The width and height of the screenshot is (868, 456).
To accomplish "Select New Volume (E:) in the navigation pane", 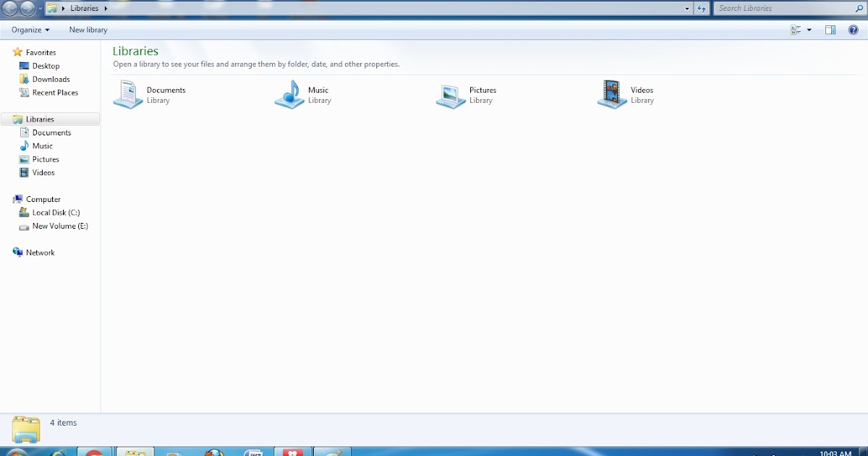I will [x=59, y=226].
